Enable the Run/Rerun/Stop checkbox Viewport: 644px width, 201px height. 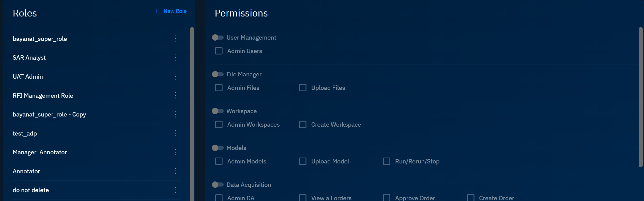387,161
